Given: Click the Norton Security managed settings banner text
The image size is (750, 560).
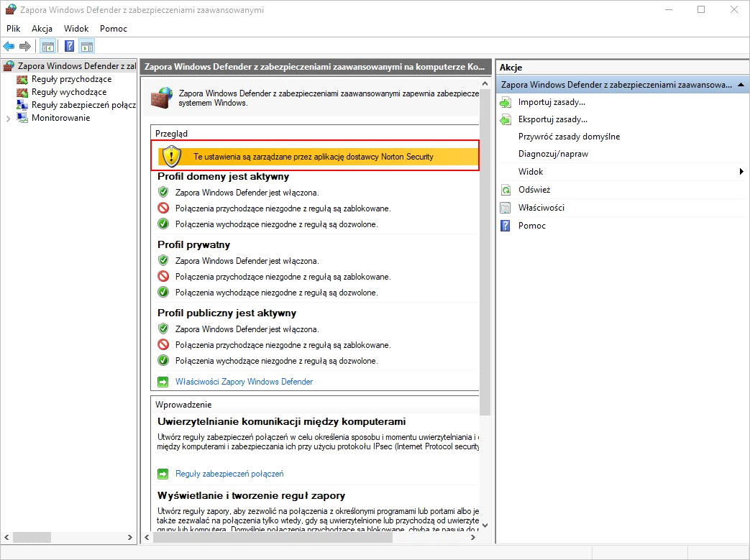Looking at the screenshot, I should pyautogui.click(x=314, y=157).
